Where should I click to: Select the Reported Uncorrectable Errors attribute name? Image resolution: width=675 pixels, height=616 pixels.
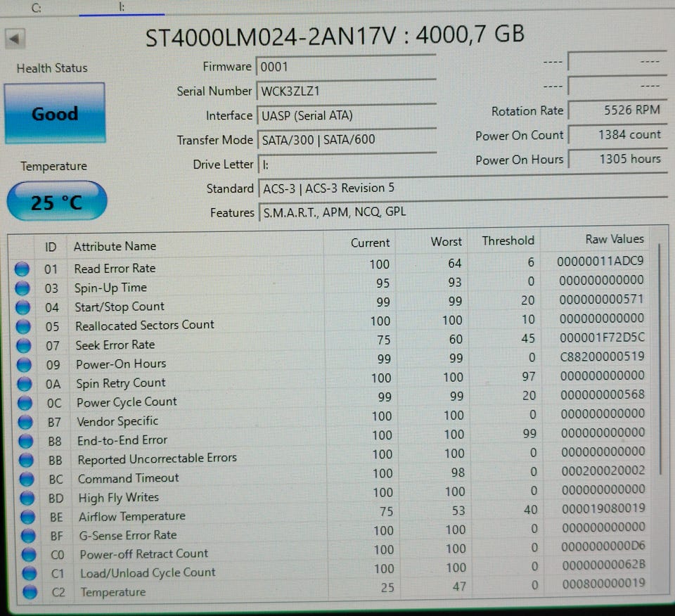tap(157, 458)
